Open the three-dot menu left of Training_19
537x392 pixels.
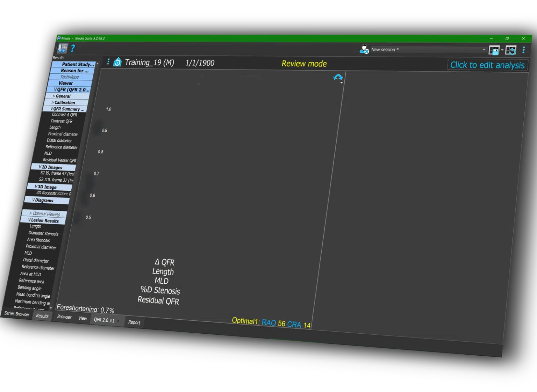click(x=108, y=61)
